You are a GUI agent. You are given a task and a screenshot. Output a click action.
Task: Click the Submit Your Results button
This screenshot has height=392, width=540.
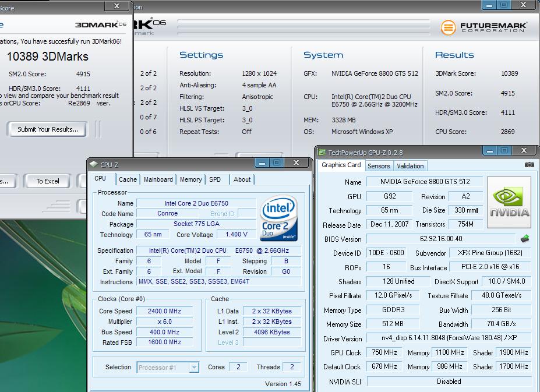coord(48,129)
